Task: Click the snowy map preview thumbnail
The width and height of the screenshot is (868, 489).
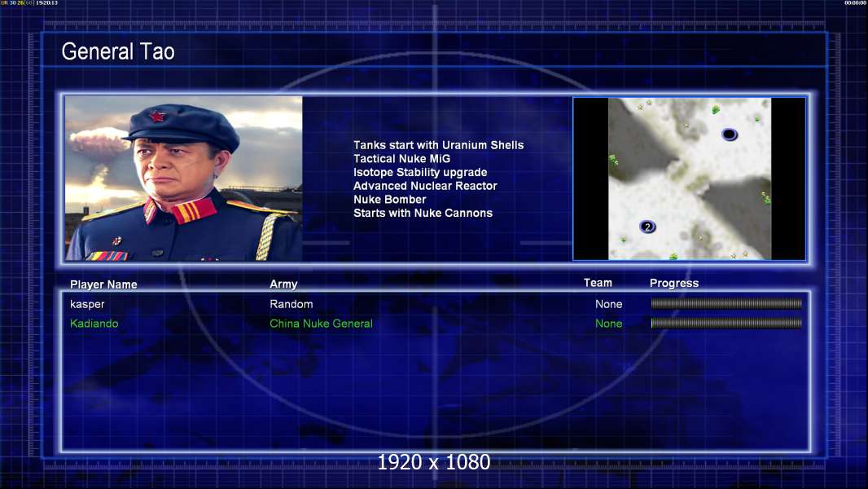Action: pos(689,178)
